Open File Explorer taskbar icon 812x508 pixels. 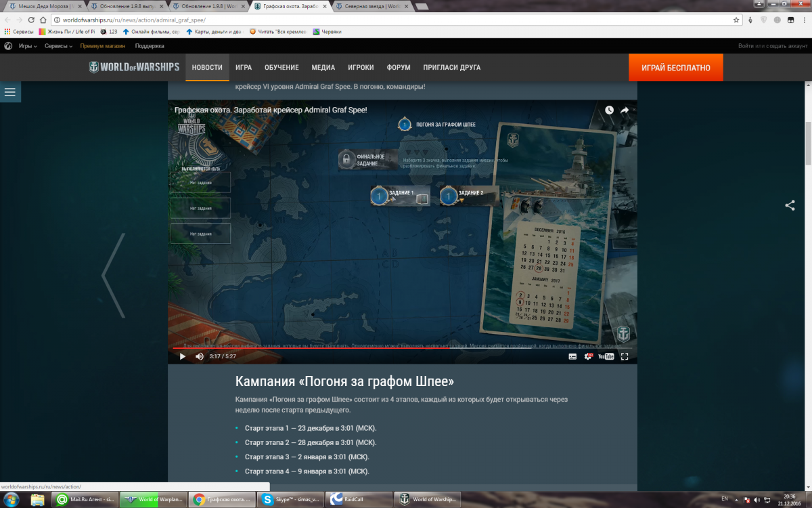tap(38, 499)
